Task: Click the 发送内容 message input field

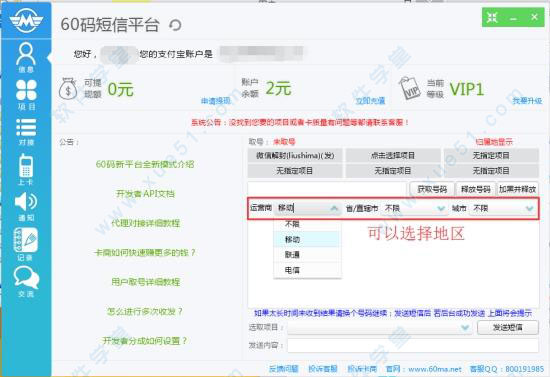Action: (x=413, y=345)
